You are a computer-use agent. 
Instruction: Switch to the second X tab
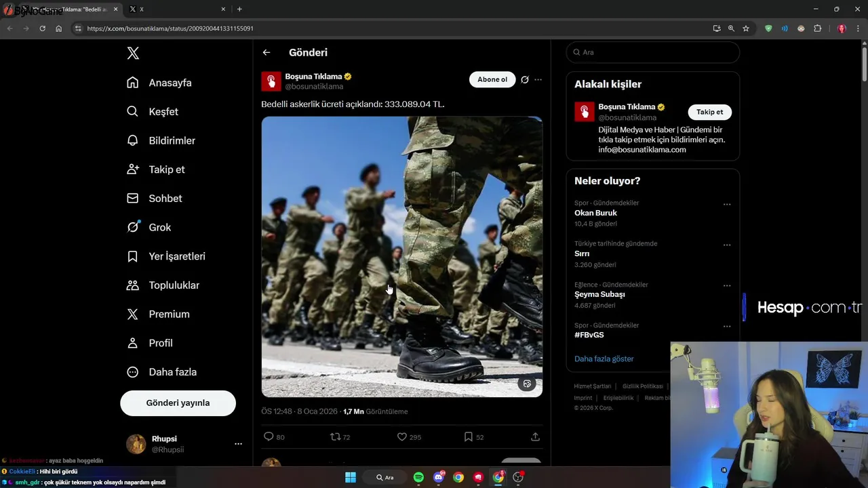click(x=178, y=9)
